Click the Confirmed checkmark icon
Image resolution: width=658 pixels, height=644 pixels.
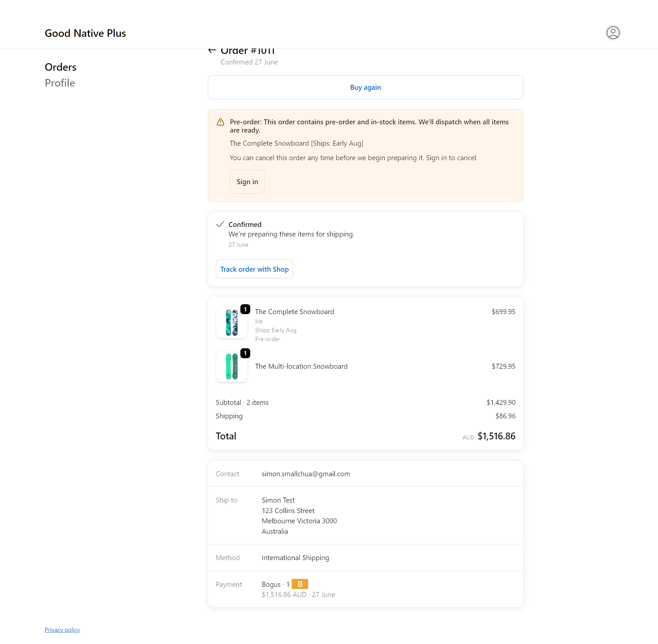coord(220,224)
